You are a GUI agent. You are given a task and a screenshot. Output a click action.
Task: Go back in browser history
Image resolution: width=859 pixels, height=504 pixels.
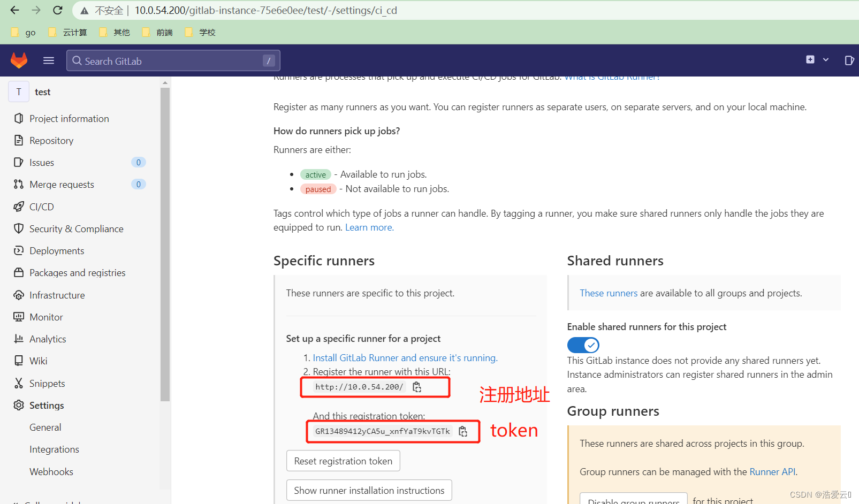pyautogui.click(x=14, y=10)
